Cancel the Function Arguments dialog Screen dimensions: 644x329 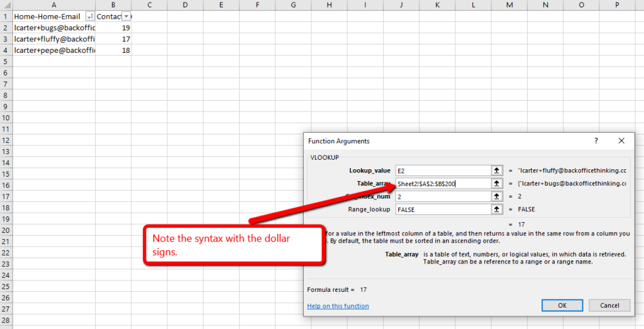pyautogui.click(x=609, y=305)
